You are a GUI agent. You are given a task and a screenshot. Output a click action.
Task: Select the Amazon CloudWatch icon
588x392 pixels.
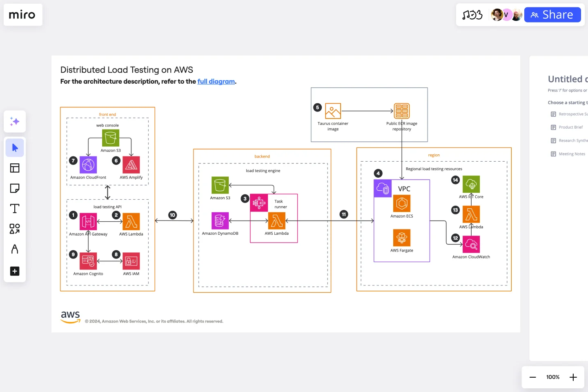[x=471, y=245]
